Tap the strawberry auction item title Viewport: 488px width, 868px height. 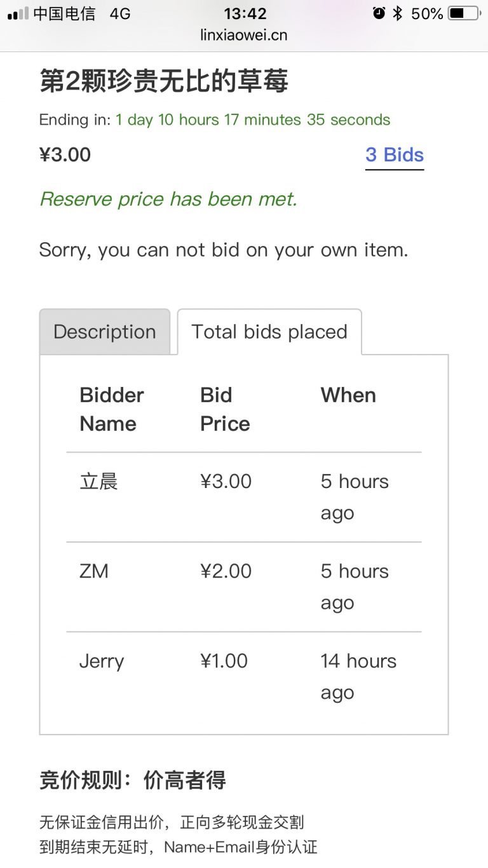pos(164,81)
